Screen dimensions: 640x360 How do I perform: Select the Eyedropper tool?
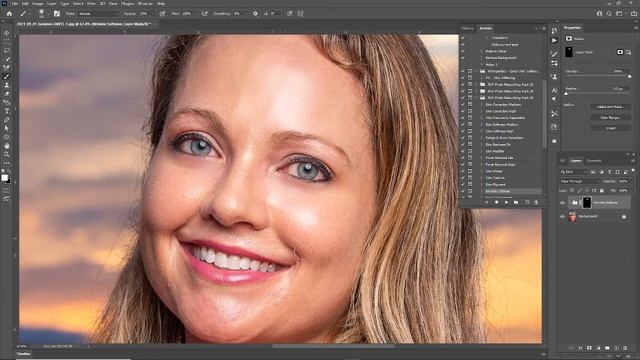click(x=7, y=67)
